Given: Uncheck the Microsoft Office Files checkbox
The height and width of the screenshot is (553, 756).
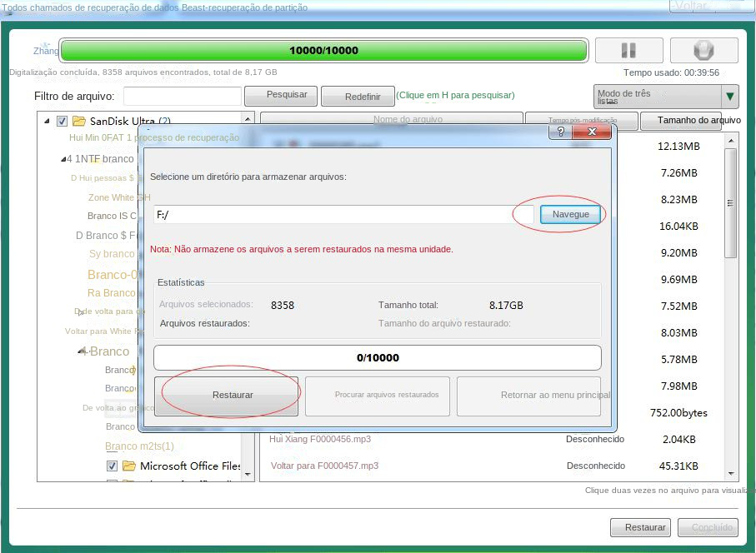Looking at the screenshot, I should [x=113, y=466].
